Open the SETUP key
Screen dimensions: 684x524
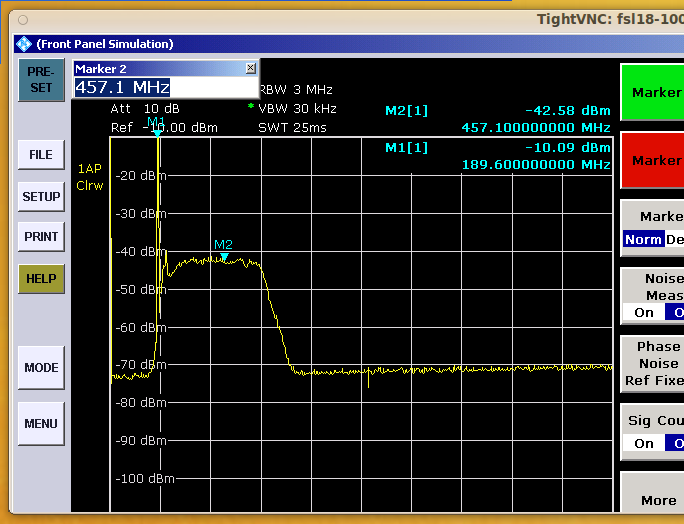pyautogui.click(x=41, y=196)
